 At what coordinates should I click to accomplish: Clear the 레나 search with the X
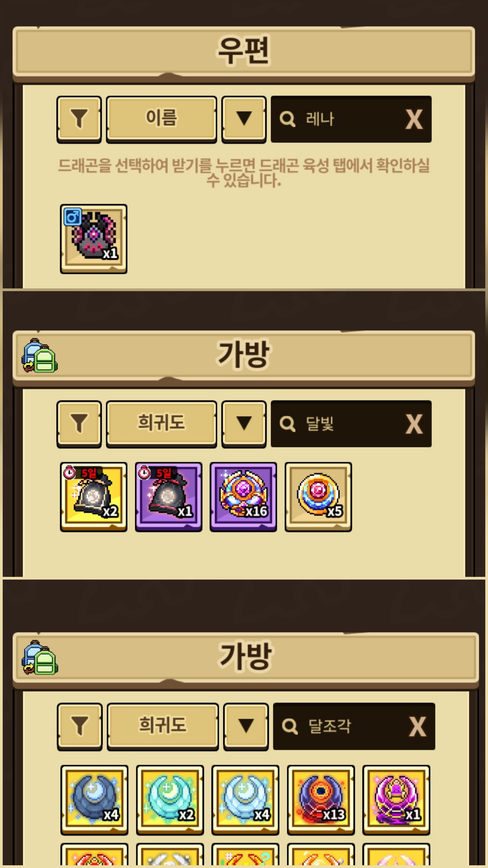[x=414, y=119]
